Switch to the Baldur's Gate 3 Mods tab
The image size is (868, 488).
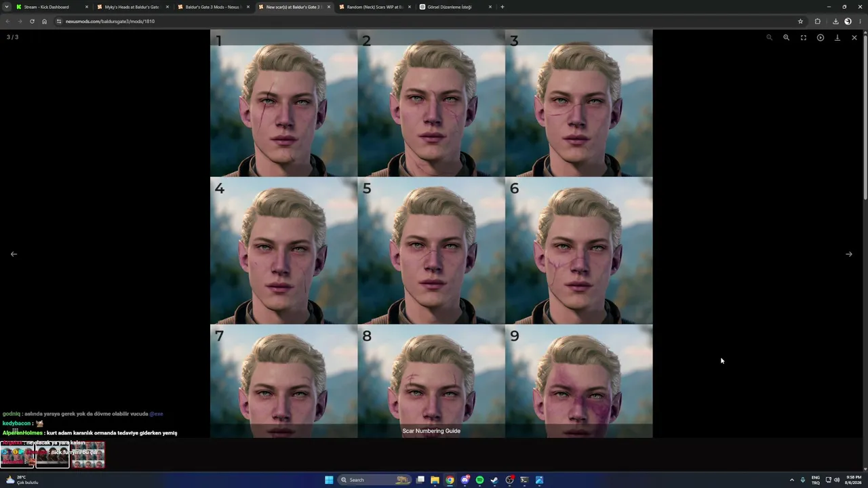[x=214, y=7]
